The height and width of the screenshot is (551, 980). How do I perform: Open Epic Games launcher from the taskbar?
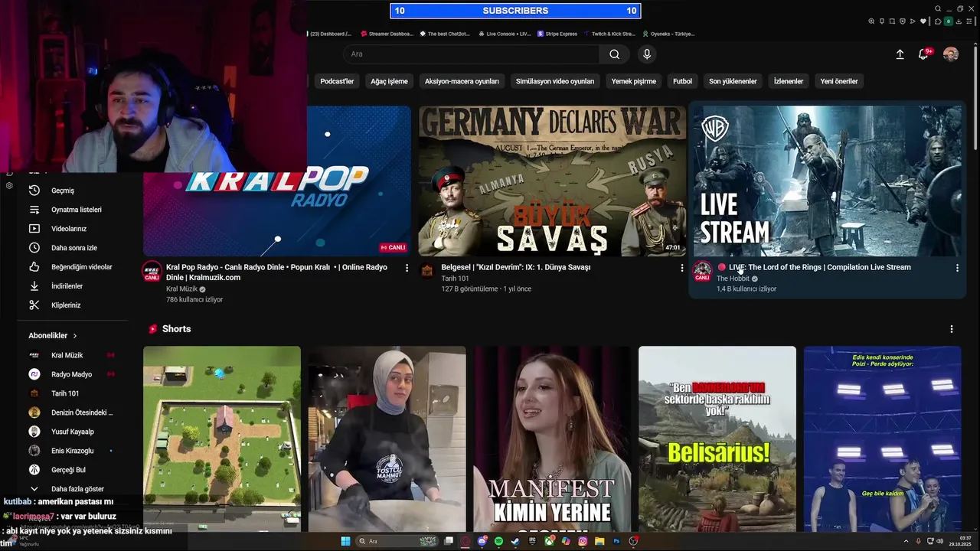click(532, 541)
